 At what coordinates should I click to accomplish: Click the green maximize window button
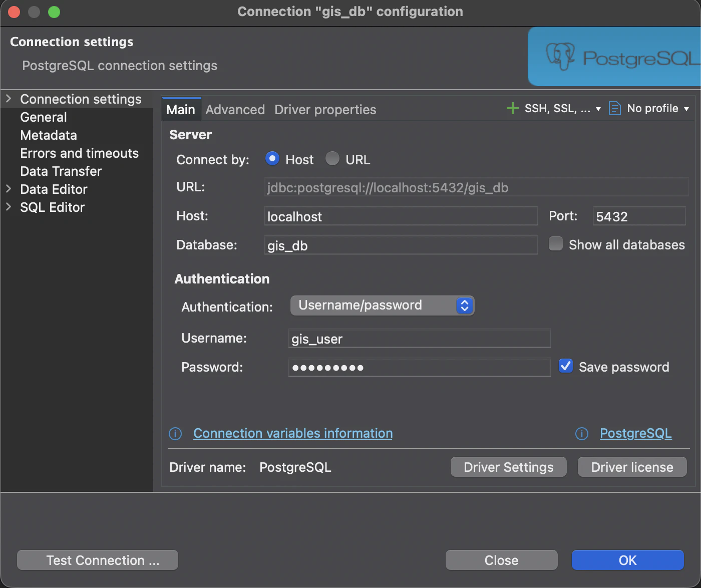point(54,12)
